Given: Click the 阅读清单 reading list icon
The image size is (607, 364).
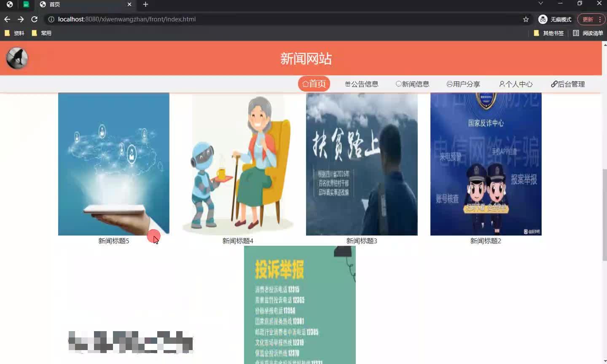Looking at the screenshot, I should (576, 33).
